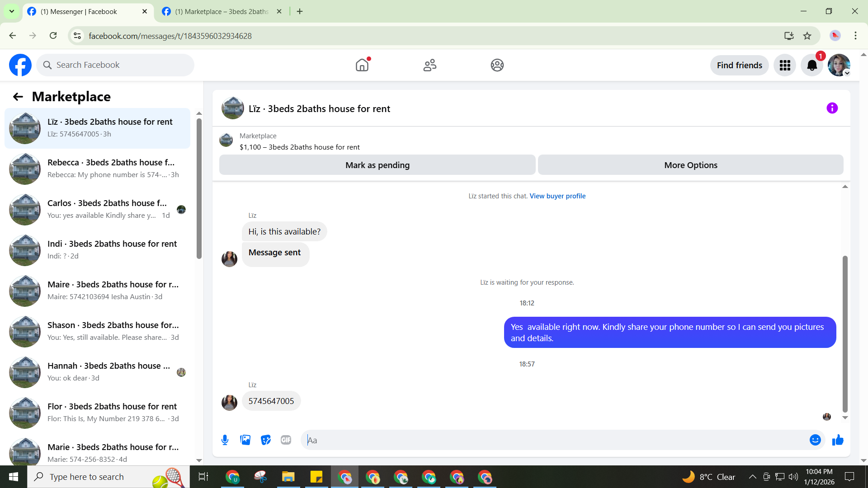Click the chat message scrollbar
The image size is (868, 488).
[844, 334]
